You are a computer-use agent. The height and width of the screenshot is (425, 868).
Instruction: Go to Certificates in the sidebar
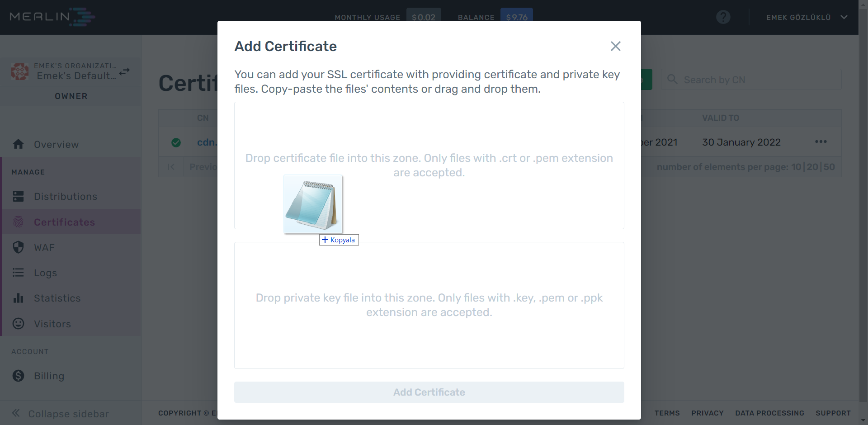(64, 222)
